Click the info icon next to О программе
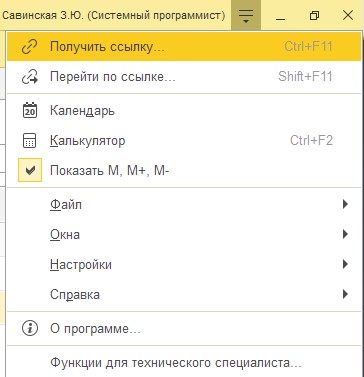The image size is (364, 377). point(30,328)
